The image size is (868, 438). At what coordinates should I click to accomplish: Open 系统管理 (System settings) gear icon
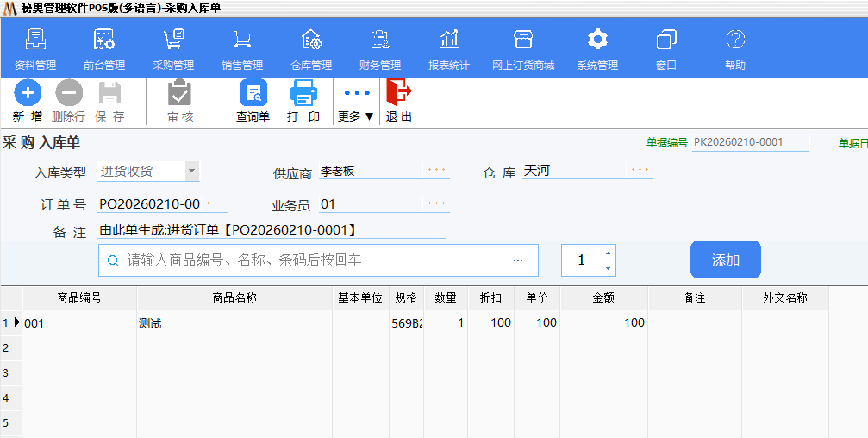pos(597,41)
